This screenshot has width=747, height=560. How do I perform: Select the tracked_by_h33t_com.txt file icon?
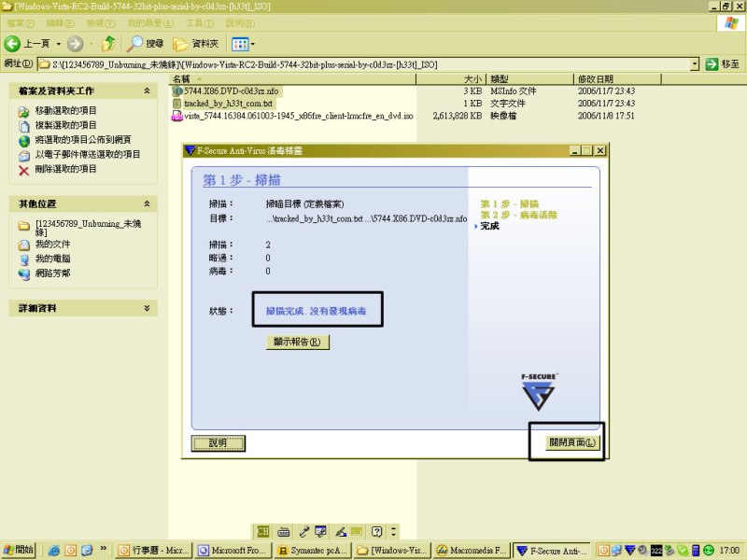coord(177,103)
